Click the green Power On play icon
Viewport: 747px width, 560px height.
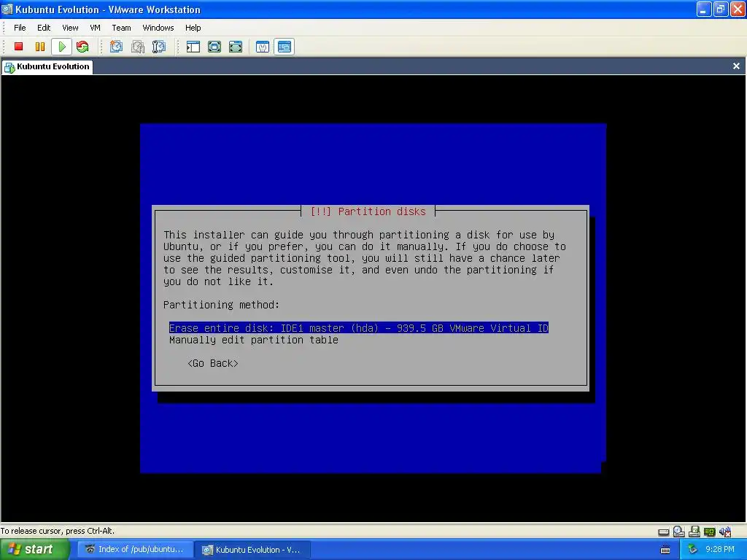(x=62, y=47)
